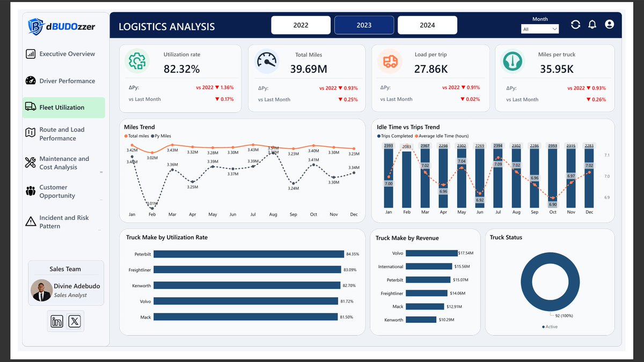Click the LOGISTICS ANALYSIS header title
644x362 pixels.
click(166, 26)
